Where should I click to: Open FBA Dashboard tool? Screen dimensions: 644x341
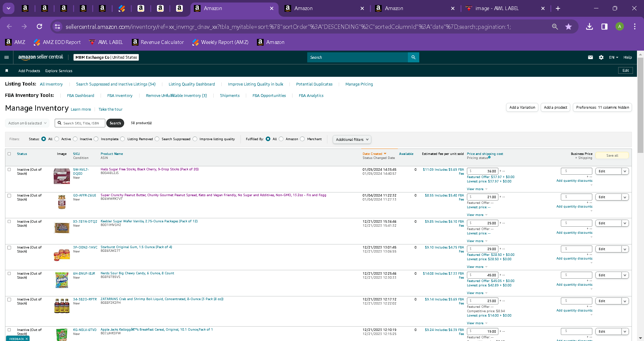80,96
